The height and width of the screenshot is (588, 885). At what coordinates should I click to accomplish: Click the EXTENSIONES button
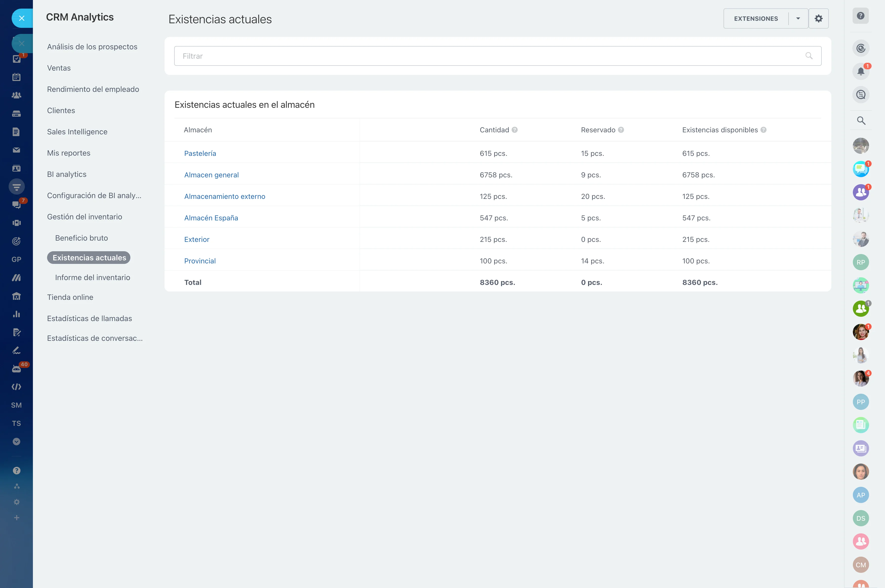756,18
